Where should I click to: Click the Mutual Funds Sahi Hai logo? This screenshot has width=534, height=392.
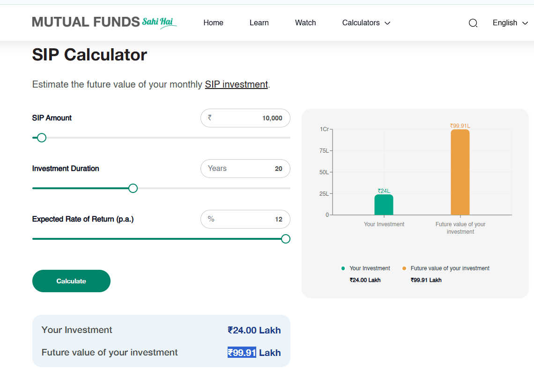(x=104, y=22)
